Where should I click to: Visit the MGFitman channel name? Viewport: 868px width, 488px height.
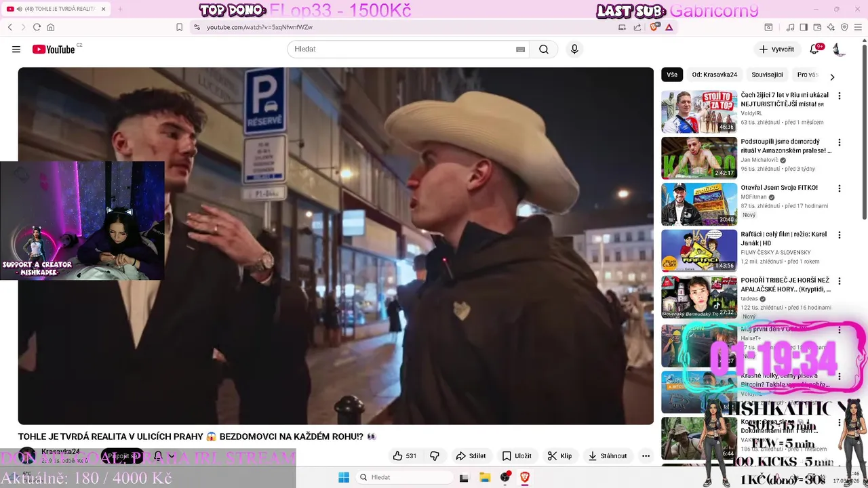753,197
